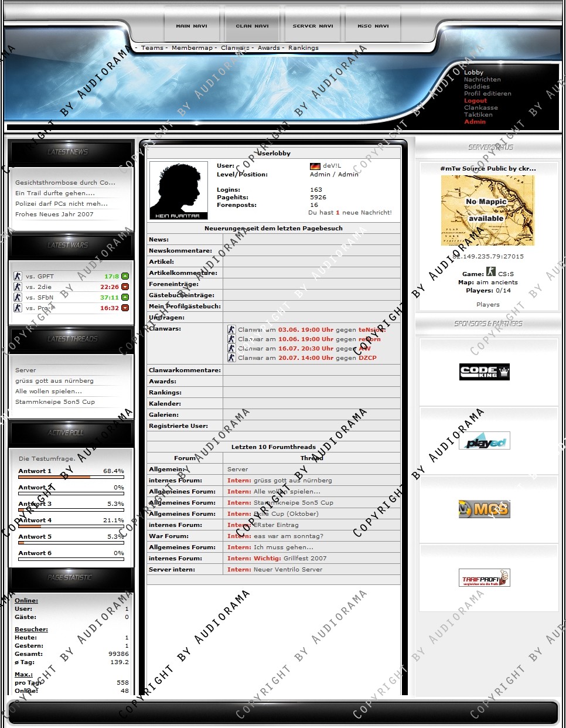
Task: Click game icon for 03.06. clanwar
Action: [x=231, y=329]
